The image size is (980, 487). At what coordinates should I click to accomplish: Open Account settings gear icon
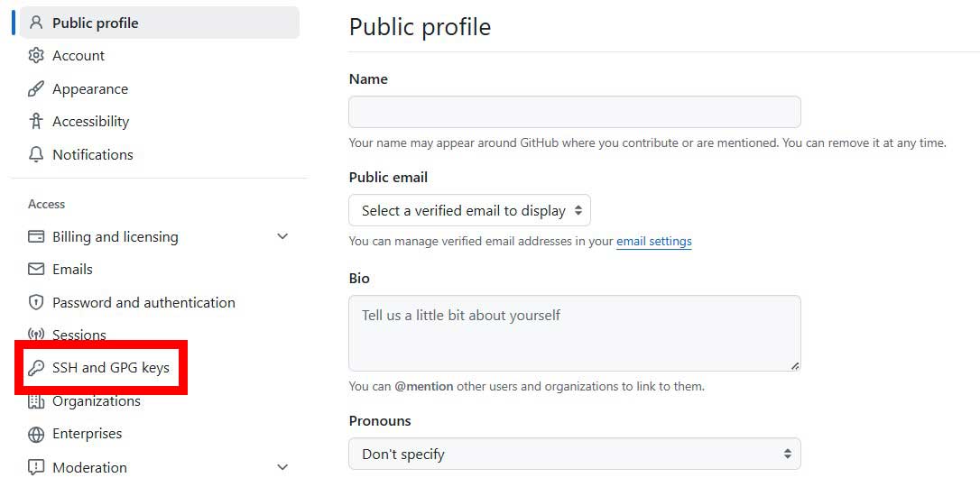36,56
